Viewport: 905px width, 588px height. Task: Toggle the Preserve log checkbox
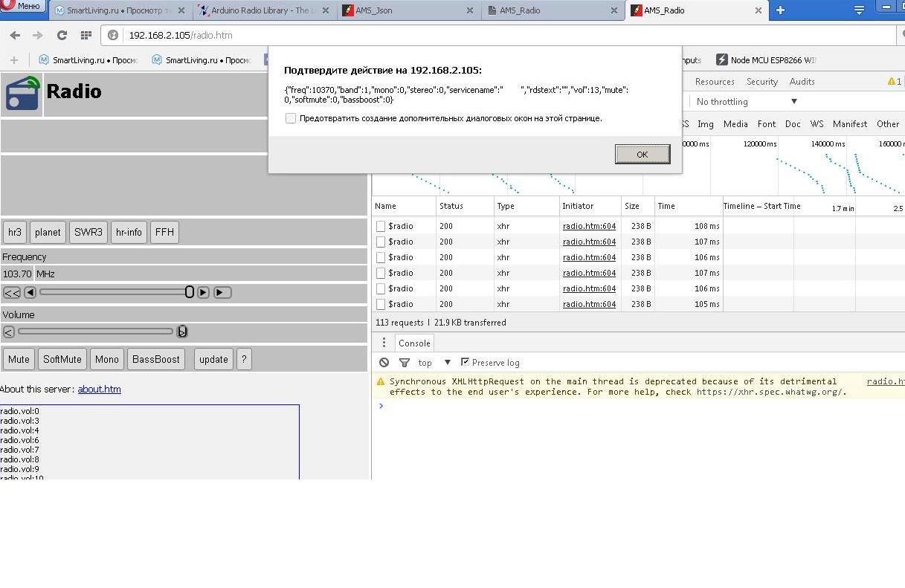(x=466, y=362)
